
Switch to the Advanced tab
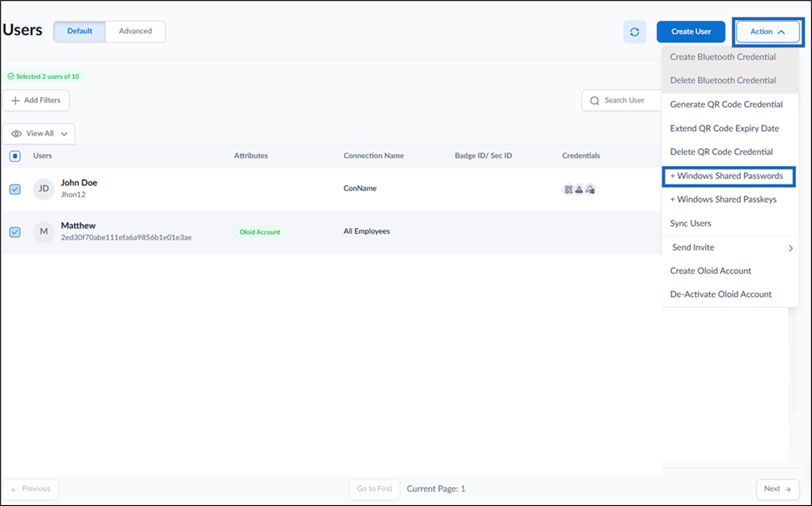(x=135, y=31)
